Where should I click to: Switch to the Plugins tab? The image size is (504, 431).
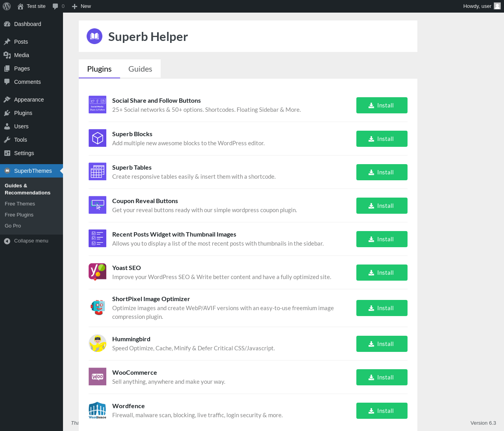pos(99,69)
